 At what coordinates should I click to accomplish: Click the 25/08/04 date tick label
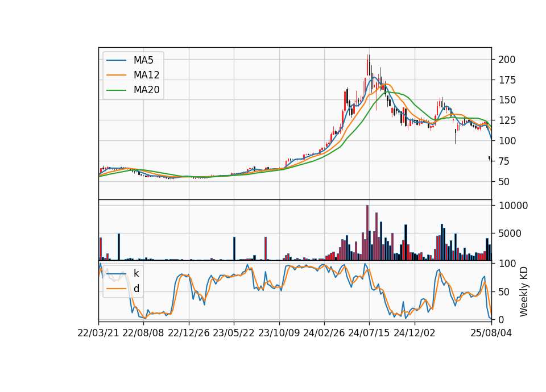pos(491,333)
